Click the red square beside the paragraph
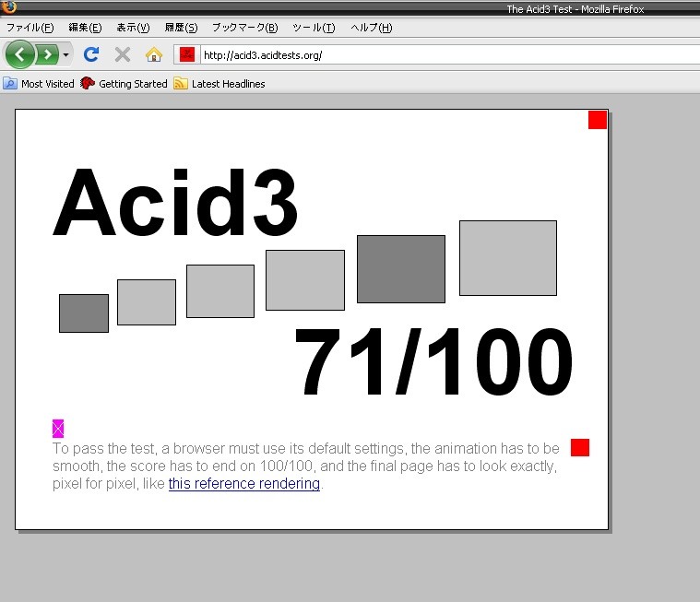The image size is (700, 602). tap(580, 448)
